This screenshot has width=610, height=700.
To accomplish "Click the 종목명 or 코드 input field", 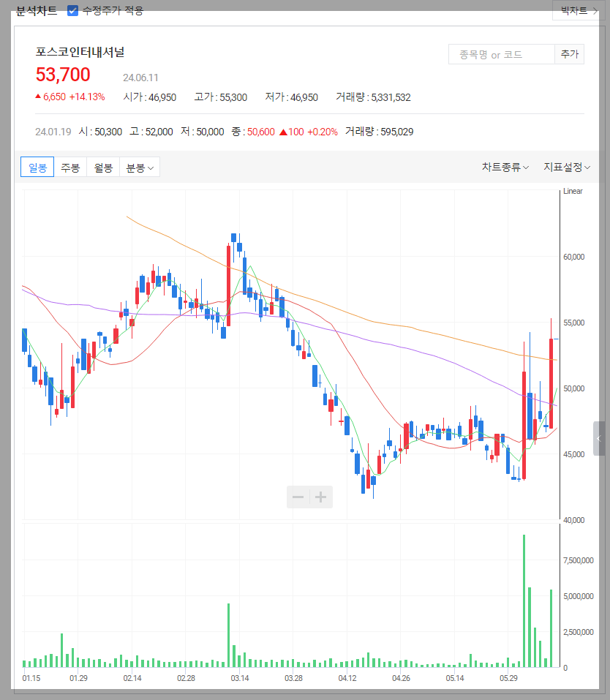I will pyautogui.click(x=502, y=54).
